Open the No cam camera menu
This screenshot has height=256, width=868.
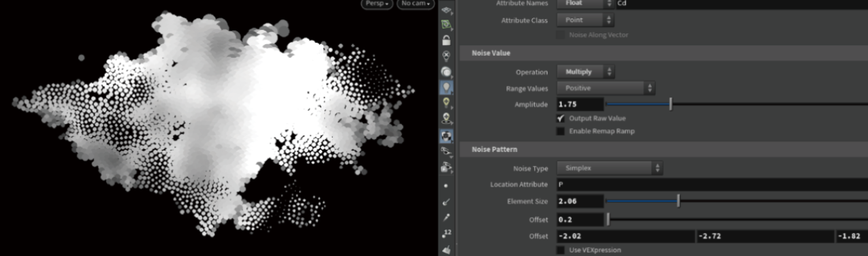click(415, 4)
